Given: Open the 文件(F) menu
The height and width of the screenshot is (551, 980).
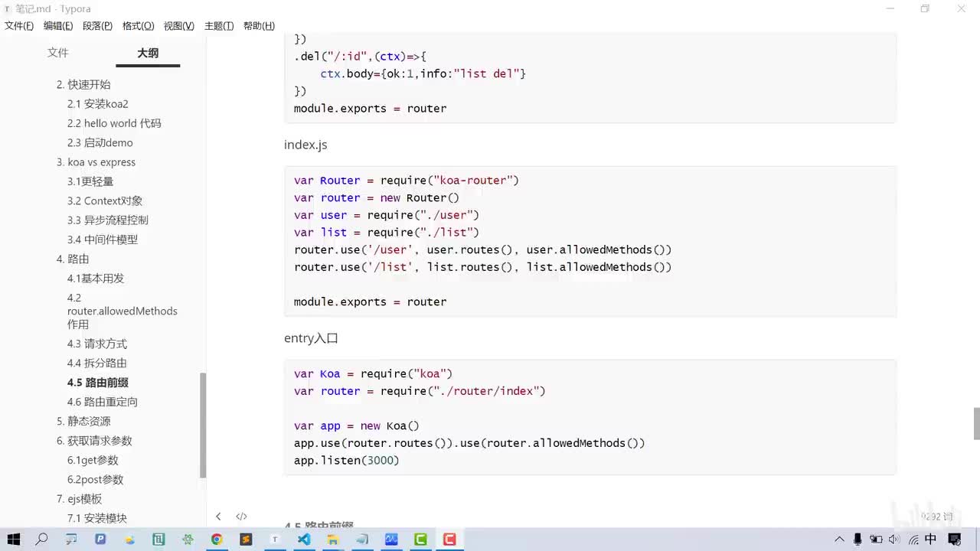Looking at the screenshot, I should (19, 26).
